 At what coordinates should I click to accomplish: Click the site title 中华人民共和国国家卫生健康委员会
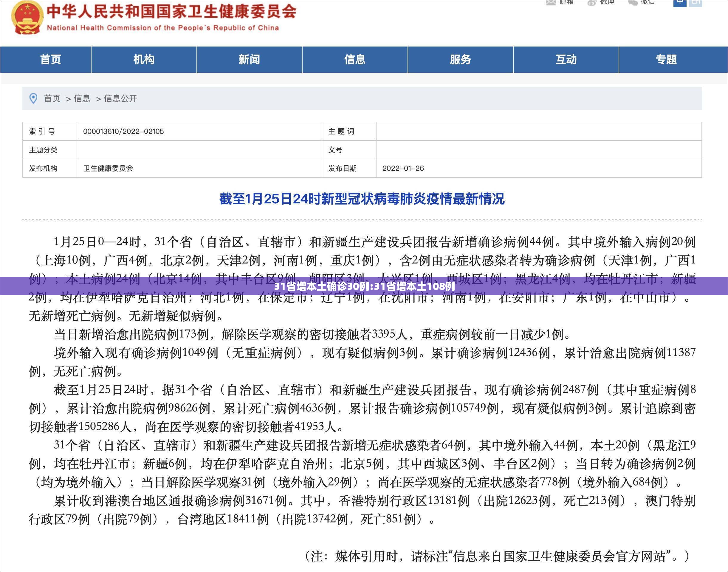point(172,11)
